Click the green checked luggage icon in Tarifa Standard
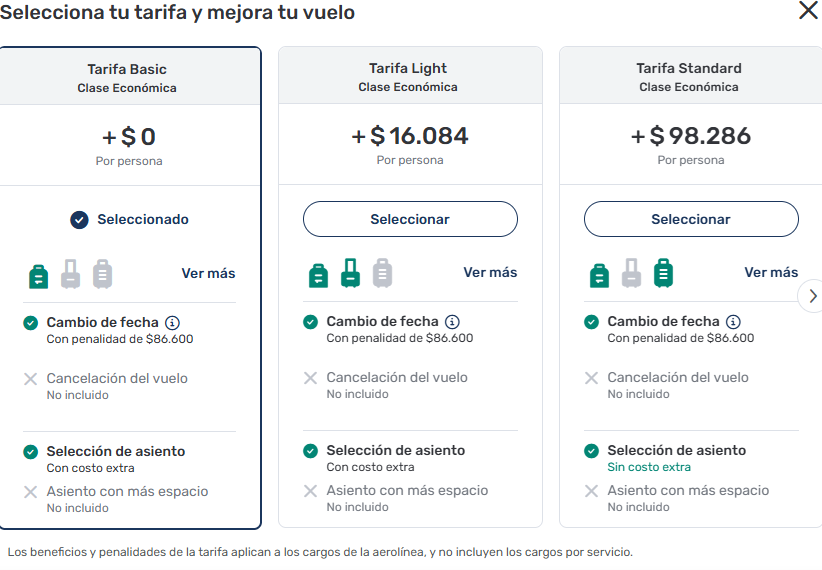Viewport: 822px width, 570px height. click(x=663, y=273)
